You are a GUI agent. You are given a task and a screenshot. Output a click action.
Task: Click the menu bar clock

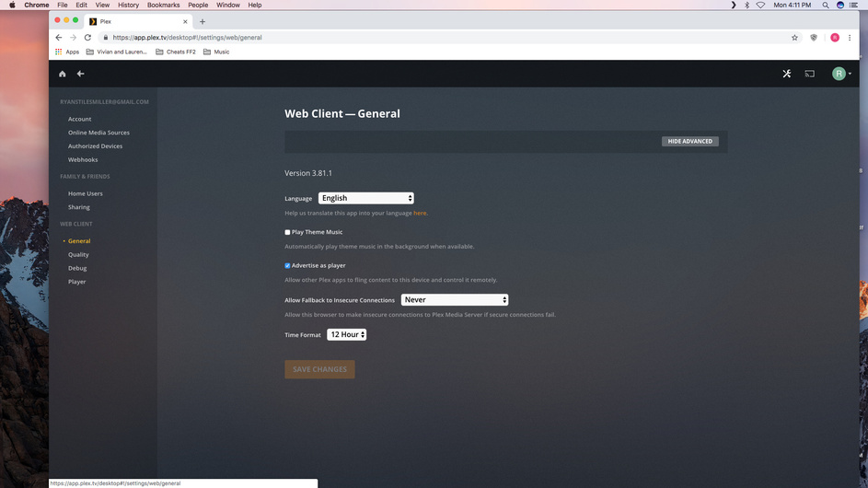pyautogui.click(x=793, y=5)
